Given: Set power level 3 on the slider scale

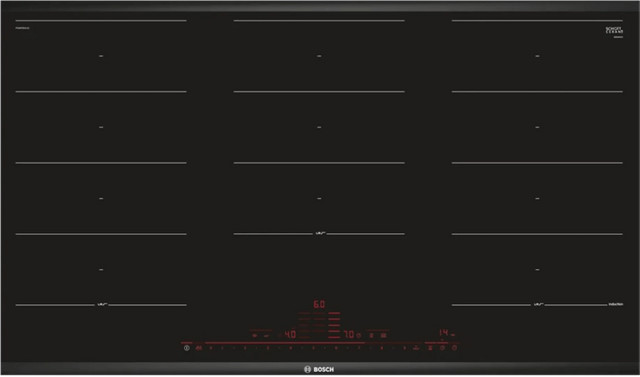Looking at the screenshot, I should pyautogui.click(x=268, y=348).
